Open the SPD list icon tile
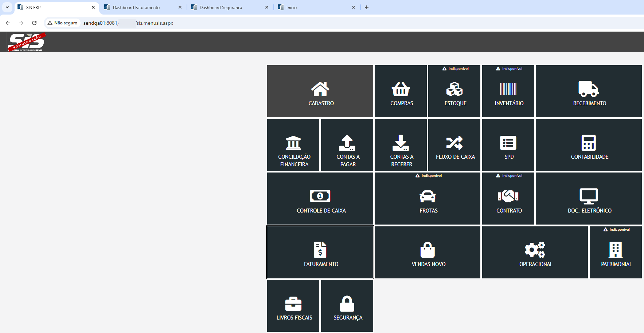 click(508, 143)
